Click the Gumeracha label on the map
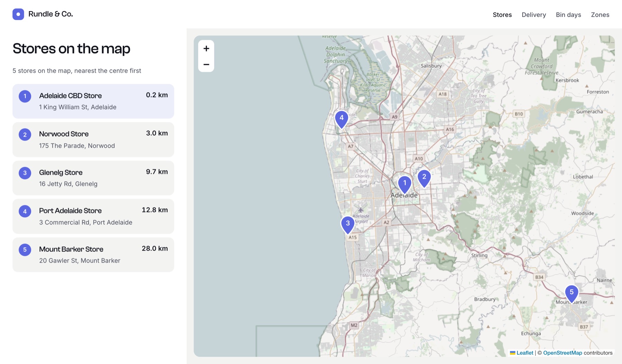The height and width of the screenshot is (364, 622). (590, 112)
